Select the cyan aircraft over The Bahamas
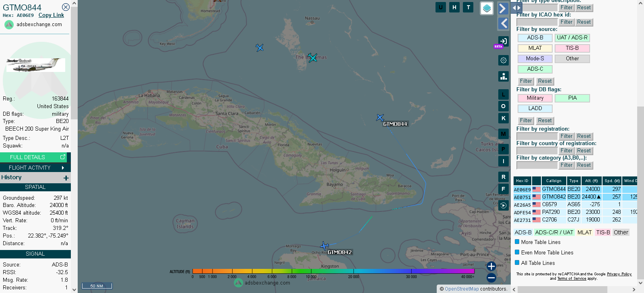 (312, 57)
